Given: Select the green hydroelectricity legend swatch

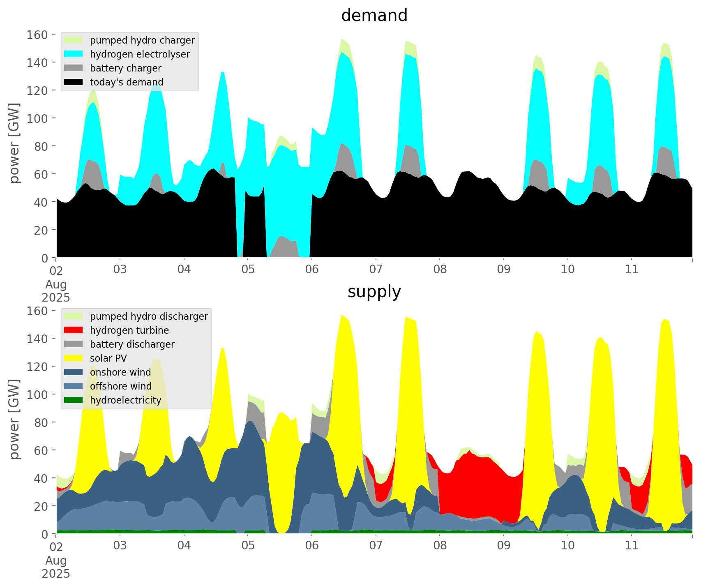Looking at the screenshot, I should pyautogui.click(x=74, y=400).
